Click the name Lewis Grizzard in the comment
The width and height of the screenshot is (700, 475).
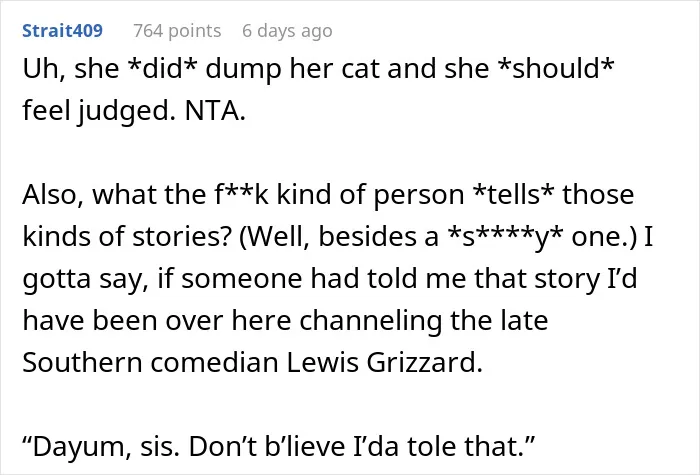[x=384, y=362]
